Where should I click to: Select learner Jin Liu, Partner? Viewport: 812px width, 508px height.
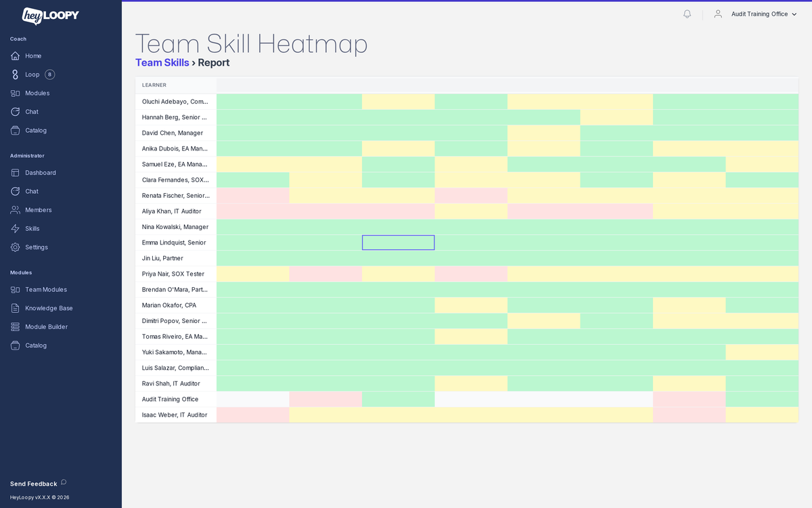pos(176,258)
